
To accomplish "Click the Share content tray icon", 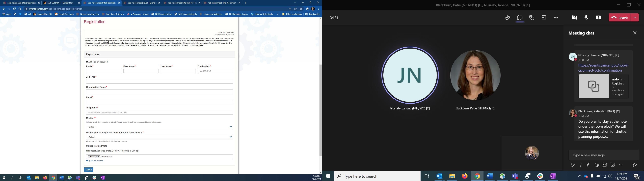I will 598,17.
